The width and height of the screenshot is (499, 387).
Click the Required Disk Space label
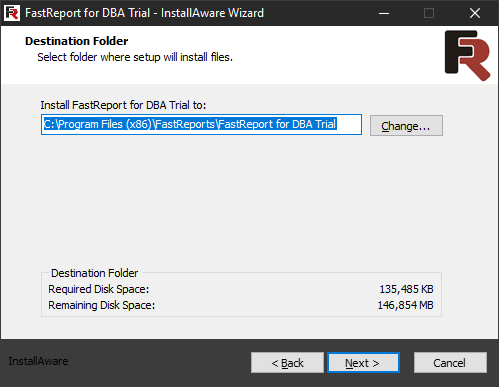coord(98,289)
